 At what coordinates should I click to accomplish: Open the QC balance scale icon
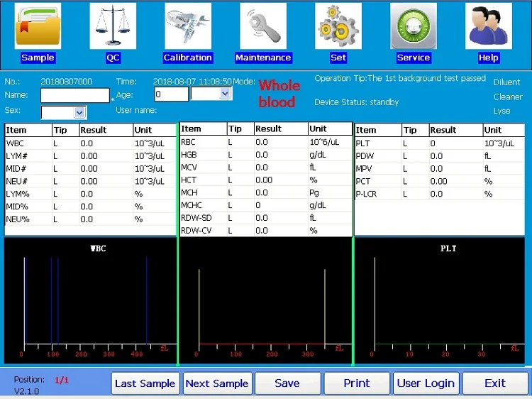pos(113,26)
